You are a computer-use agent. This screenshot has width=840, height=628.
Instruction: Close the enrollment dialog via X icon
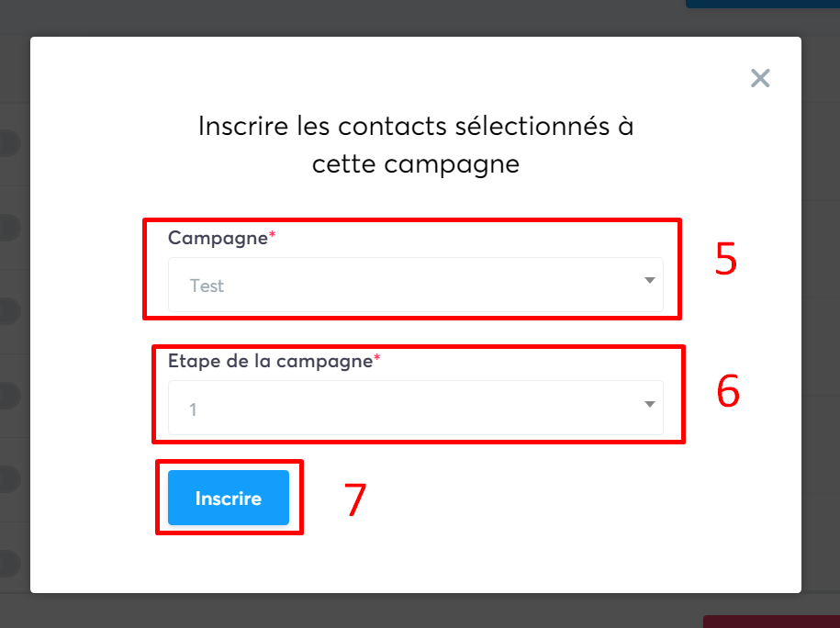[760, 78]
